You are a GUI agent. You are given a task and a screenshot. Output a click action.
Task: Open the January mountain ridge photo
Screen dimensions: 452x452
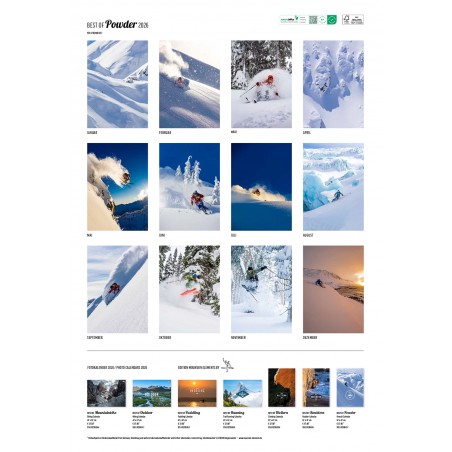coord(117,84)
